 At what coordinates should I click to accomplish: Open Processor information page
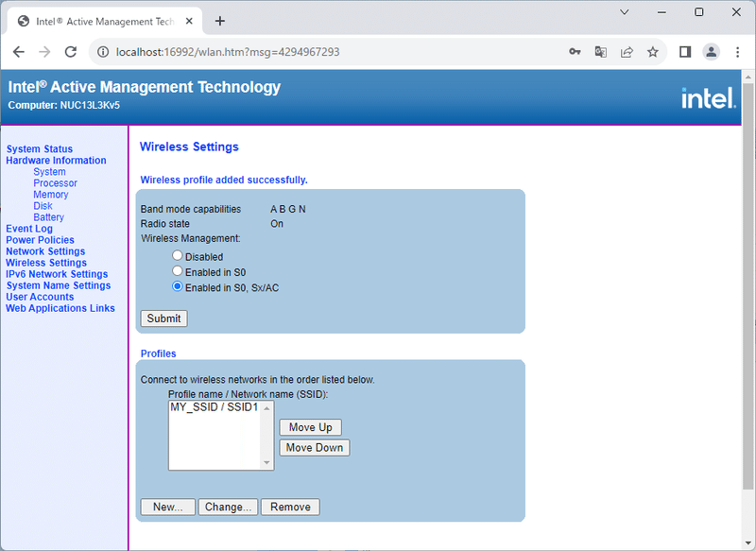coord(55,183)
